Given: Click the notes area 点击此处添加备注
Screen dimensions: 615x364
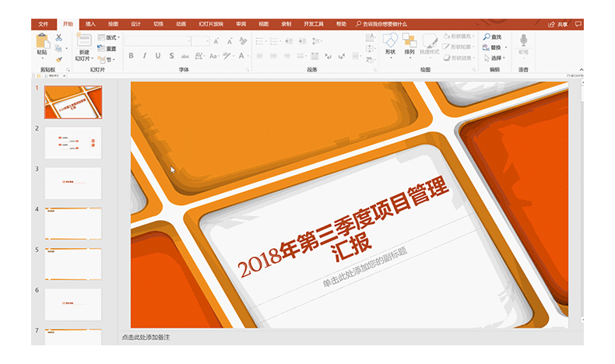Looking at the screenshot, I should click(x=146, y=338).
